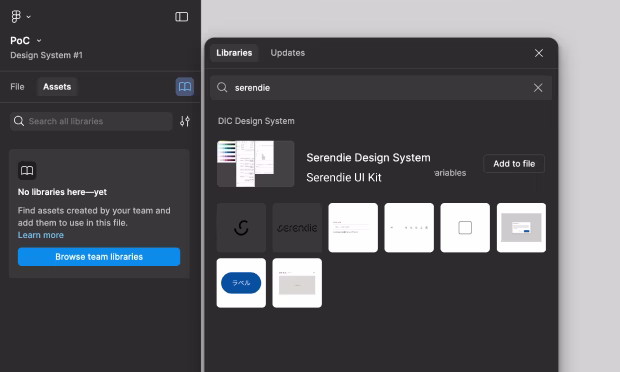Select the modal dialog component thumbnail
620x372 pixels.
(521, 228)
